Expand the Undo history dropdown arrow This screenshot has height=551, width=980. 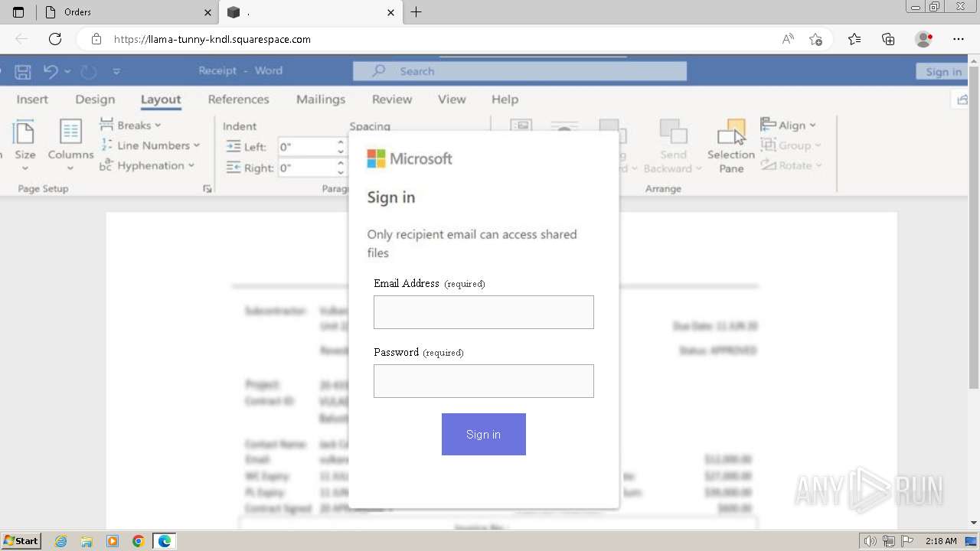click(x=67, y=71)
